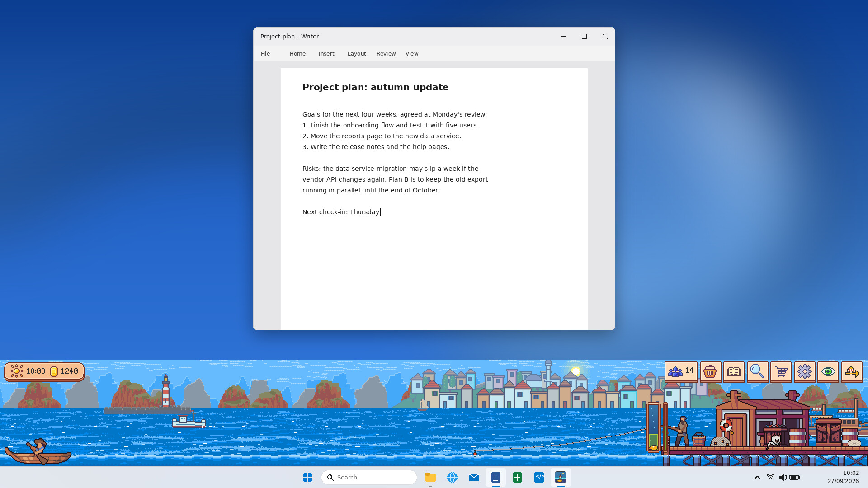Open File Explorer from the taskbar
The image size is (868, 488).
point(430,477)
